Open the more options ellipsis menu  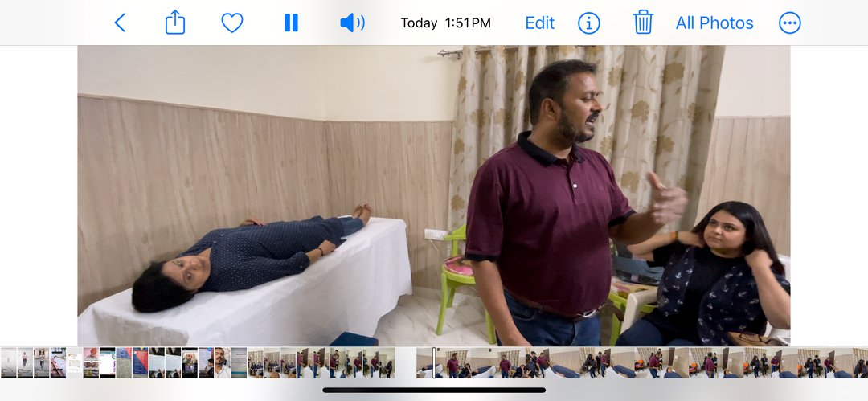(789, 23)
